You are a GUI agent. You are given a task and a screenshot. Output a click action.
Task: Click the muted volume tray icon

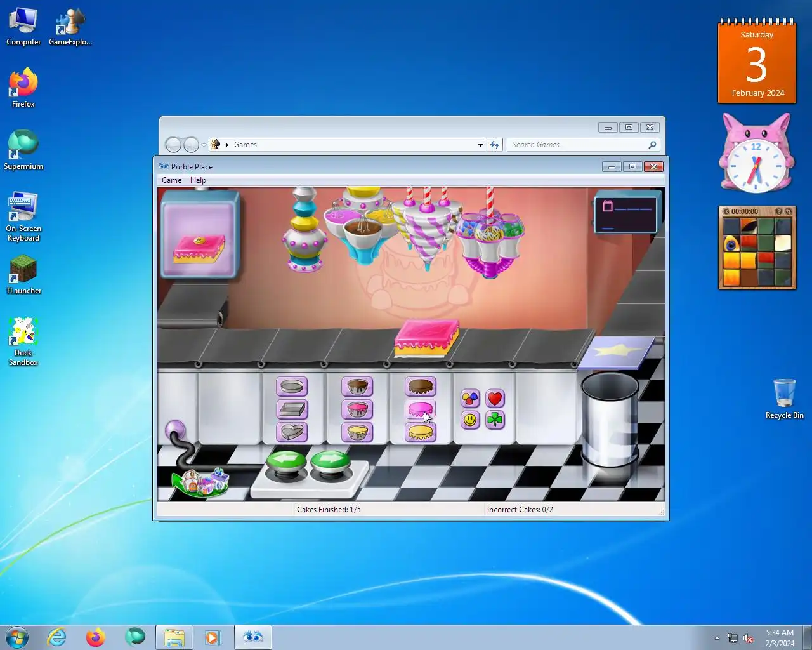pos(748,638)
